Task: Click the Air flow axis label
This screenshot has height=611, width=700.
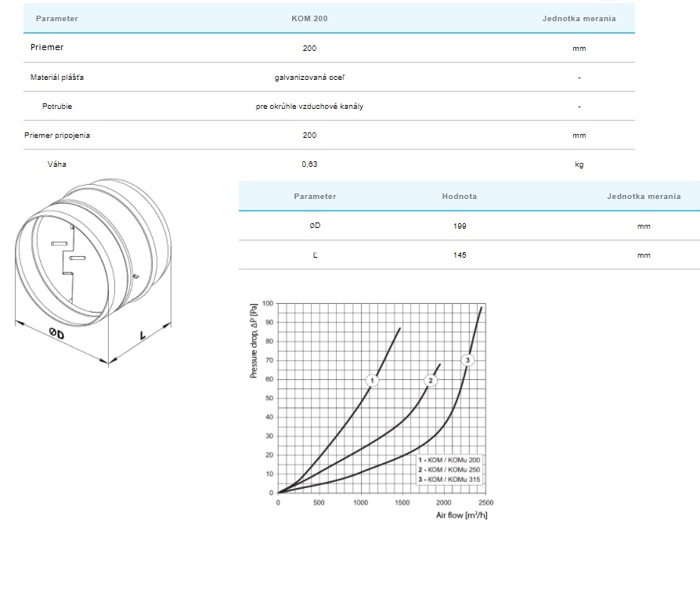Action: (x=461, y=515)
